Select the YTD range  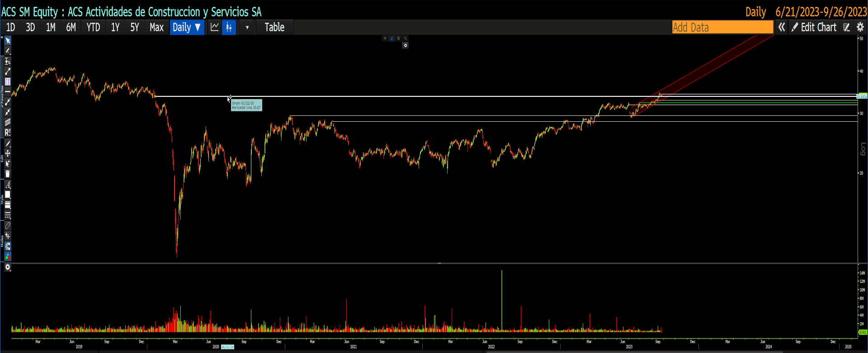pyautogui.click(x=93, y=27)
